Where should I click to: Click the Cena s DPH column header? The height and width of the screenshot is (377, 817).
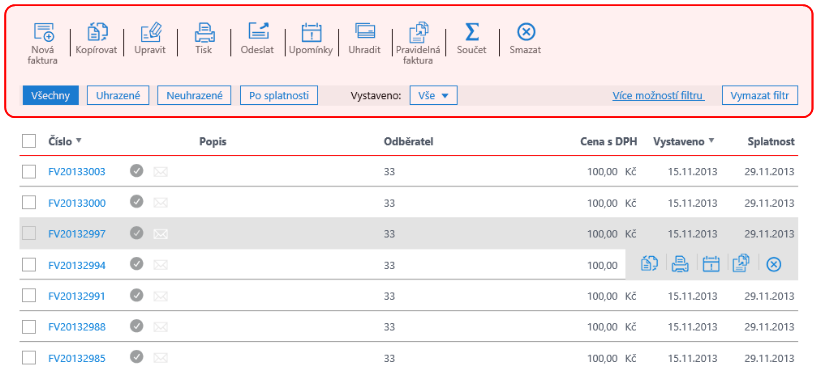609,141
